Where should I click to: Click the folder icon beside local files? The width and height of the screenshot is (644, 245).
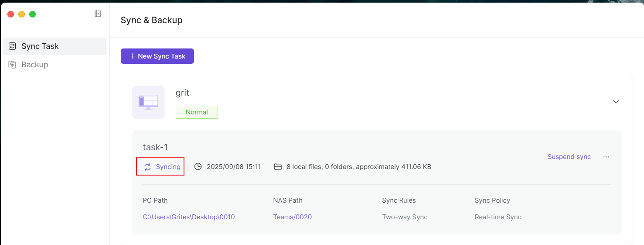278,167
